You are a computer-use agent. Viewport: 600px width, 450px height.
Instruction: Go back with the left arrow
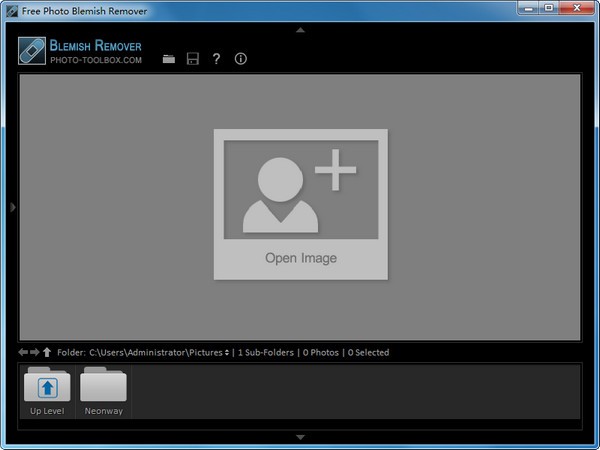click(x=23, y=352)
